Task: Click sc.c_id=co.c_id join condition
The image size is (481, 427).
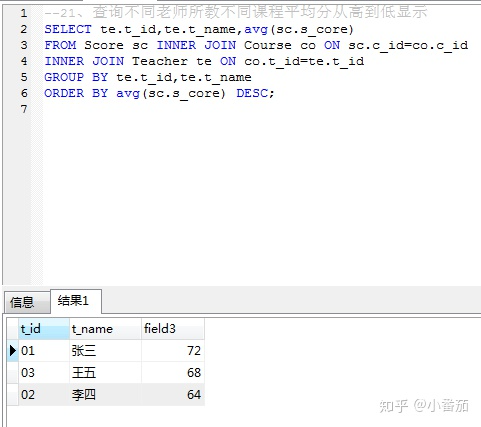Action: pos(408,45)
